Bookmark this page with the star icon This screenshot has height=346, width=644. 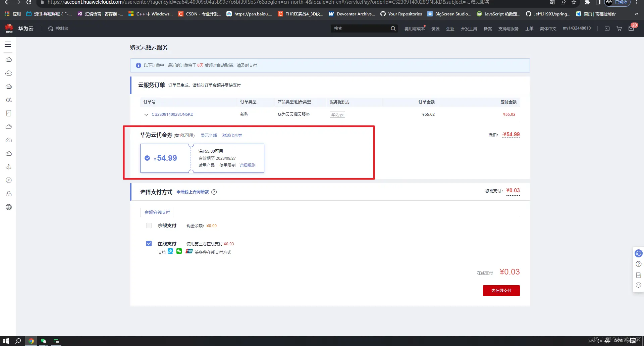click(x=574, y=2)
